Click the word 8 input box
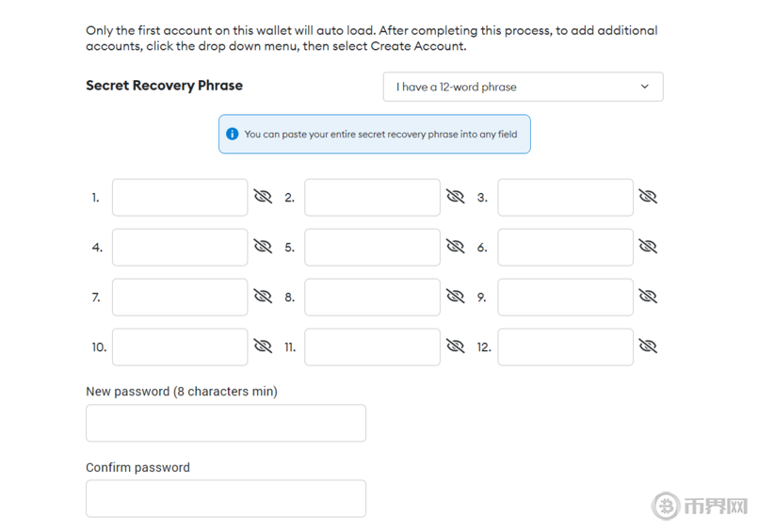 373,298
